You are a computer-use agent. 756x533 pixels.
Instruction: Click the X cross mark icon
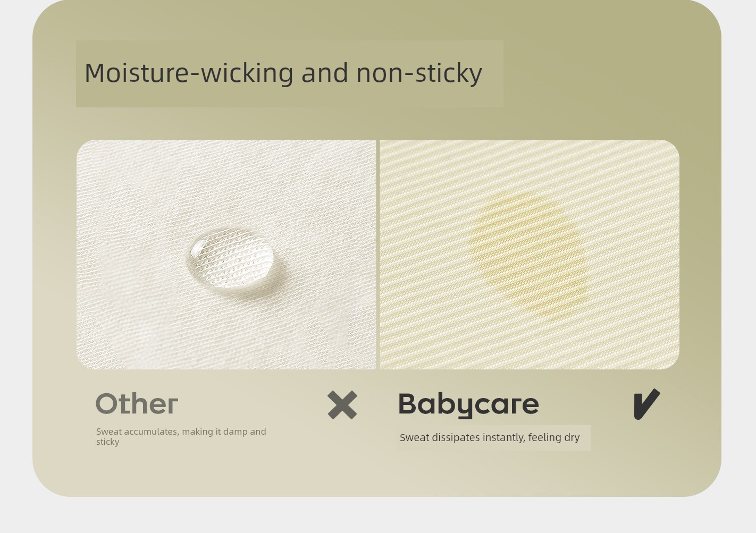coord(342,405)
